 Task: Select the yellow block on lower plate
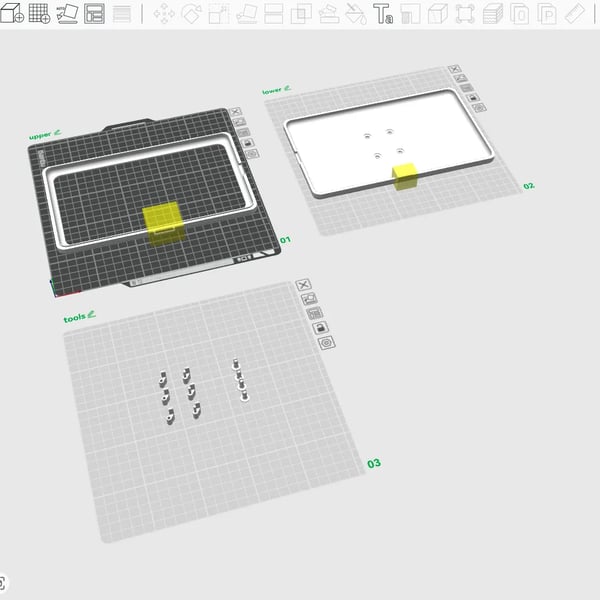tap(405, 176)
